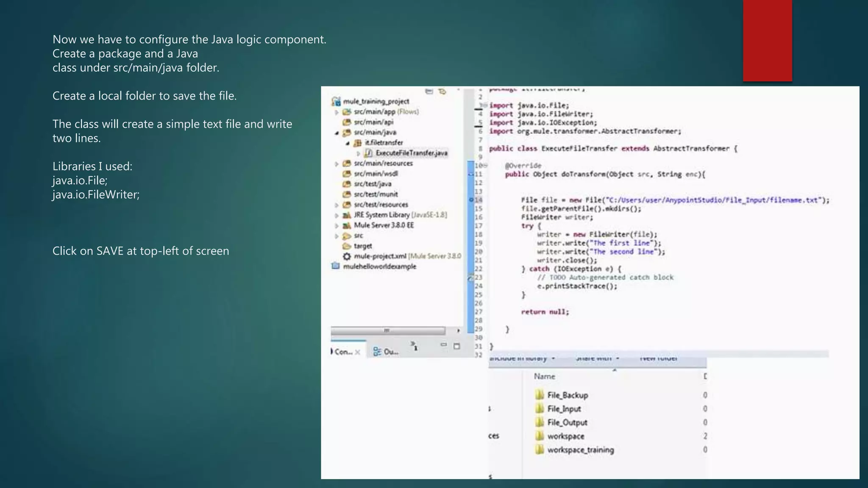Click the word AbstractTransformer in the class declaration
Screen dimensions: 868x488
(x=691, y=149)
